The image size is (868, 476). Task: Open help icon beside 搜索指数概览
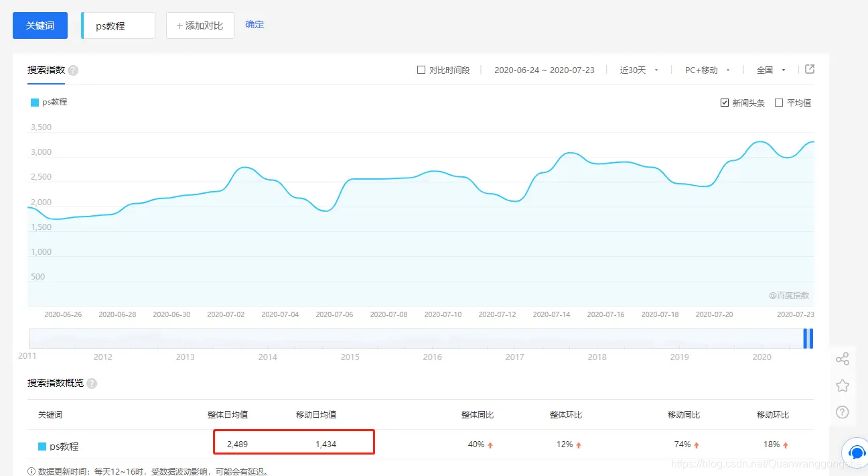92,383
